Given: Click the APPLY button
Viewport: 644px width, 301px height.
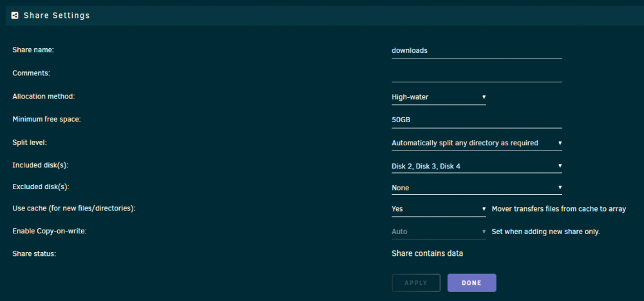Looking at the screenshot, I should coord(416,283).
